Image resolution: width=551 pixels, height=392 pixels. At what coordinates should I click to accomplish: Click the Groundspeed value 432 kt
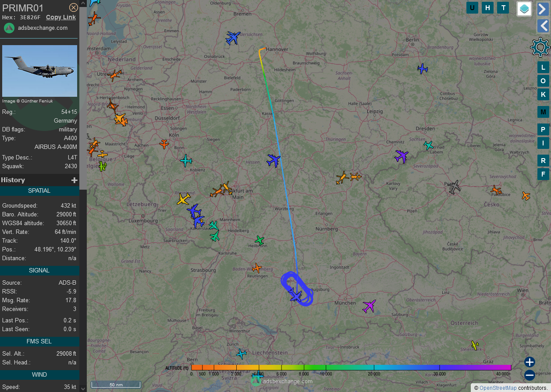68,206
